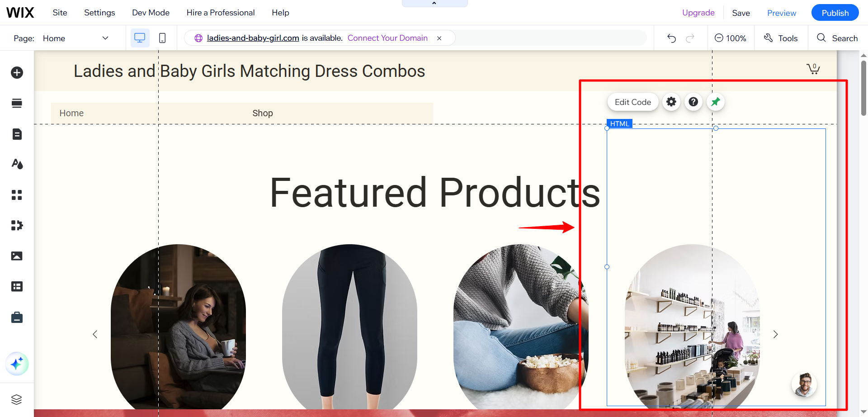Image resolution: width=868 pixels, height=417 pixels.
Task: Open HTML embed settings gear
Action: [x=671, y=102]
